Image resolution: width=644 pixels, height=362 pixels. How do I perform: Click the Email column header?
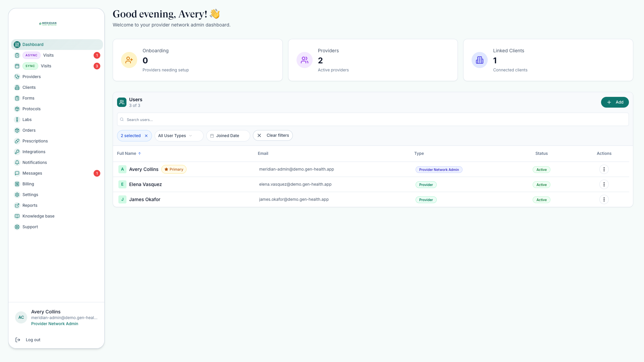coord(263,154)
